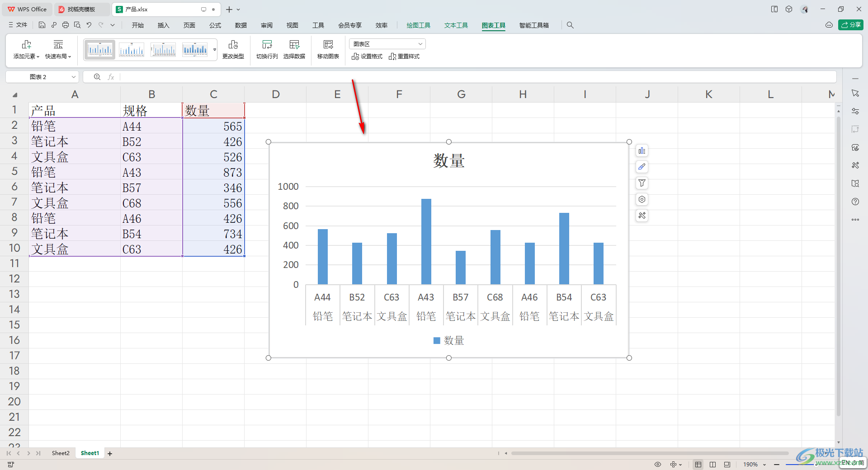
Task: Expand quick access toolbar customize arrow
Action: [x=113, y=25]
